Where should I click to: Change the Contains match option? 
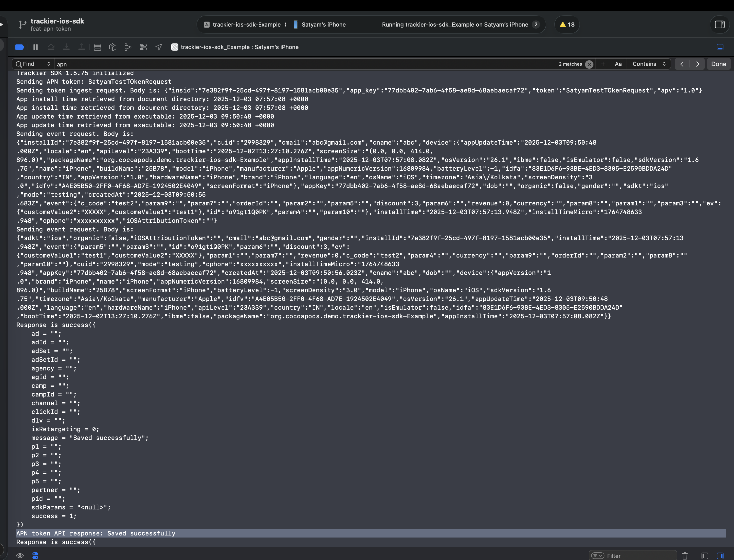[647, 64]
